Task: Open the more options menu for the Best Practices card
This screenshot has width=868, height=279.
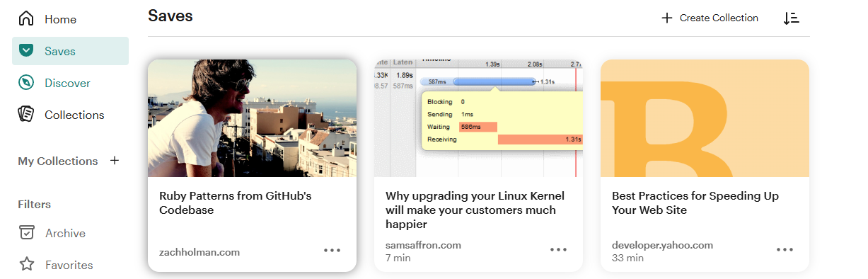Action: pyautogui.click(x=785, y=250)
